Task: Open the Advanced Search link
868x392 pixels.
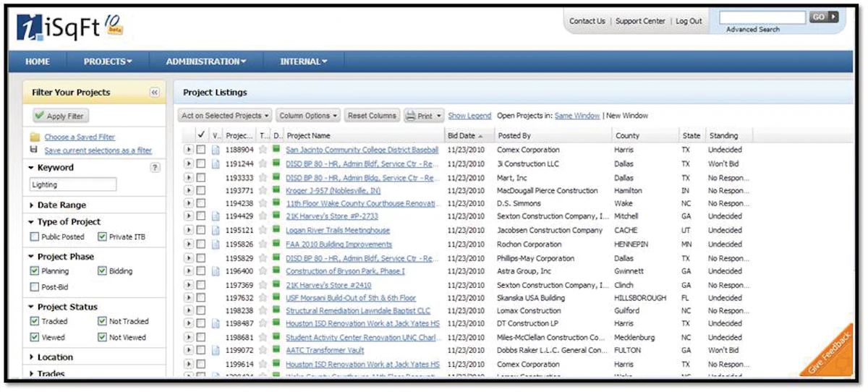Action: (753, 30)
